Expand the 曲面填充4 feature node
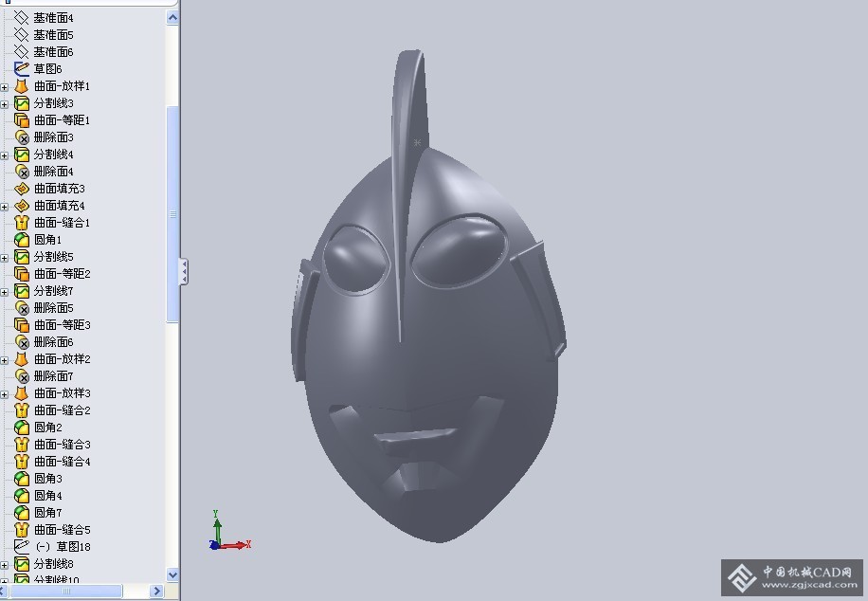This screenshot has width=868, height=601. click(x=5, y=207)
